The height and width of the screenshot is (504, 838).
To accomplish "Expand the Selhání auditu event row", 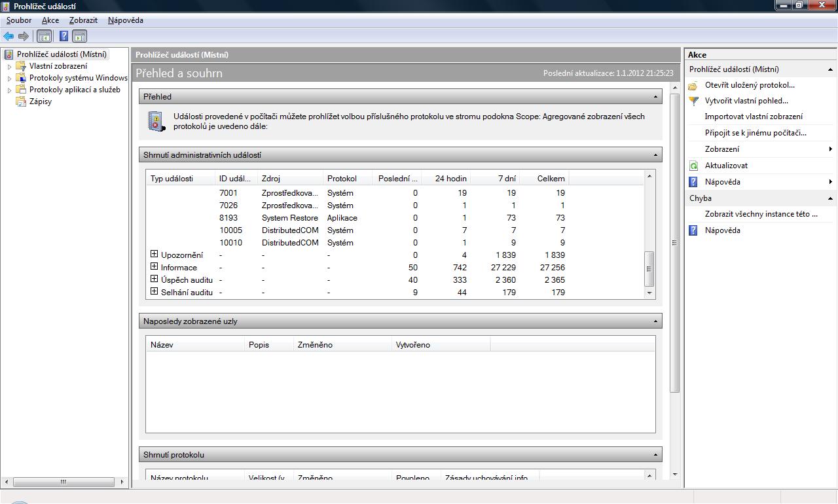I will click(155, 292).
